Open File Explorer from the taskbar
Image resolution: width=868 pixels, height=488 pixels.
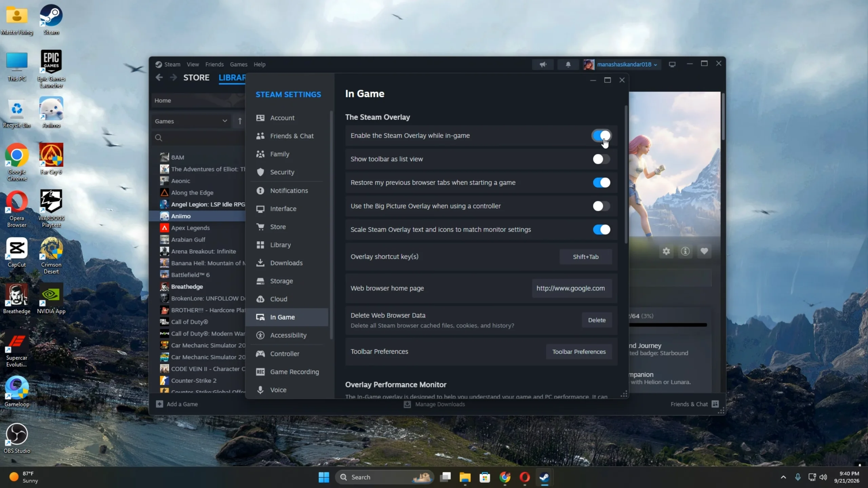point(465,477)
